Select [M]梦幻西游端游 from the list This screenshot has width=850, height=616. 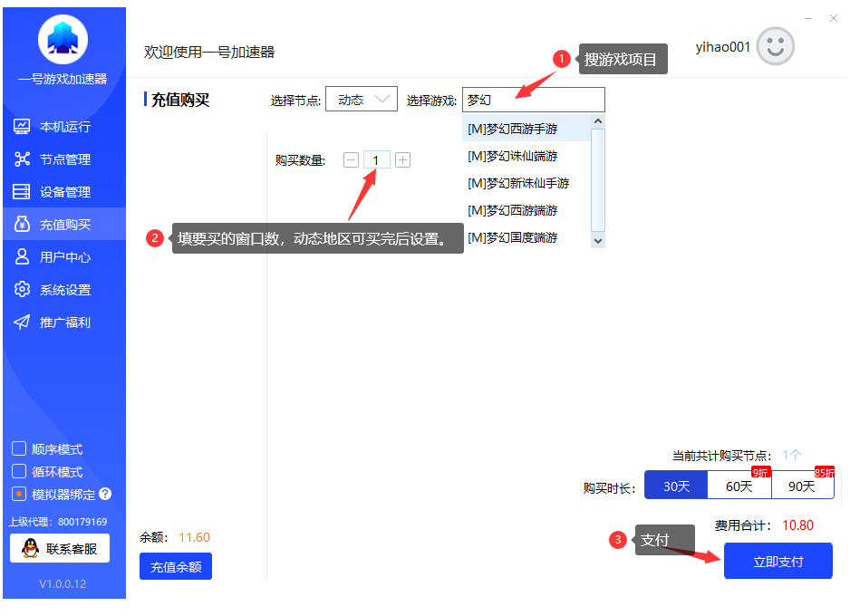pos(526,210)
